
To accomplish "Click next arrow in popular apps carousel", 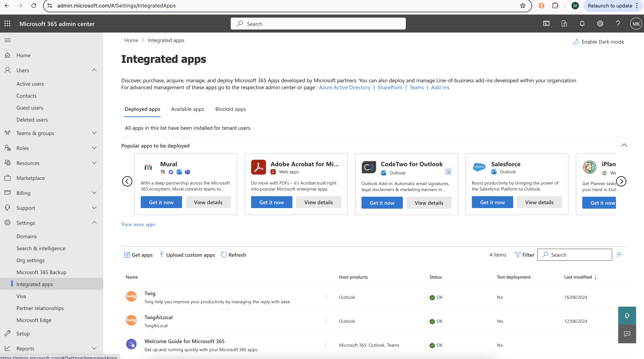I will (x=621, y=181).
